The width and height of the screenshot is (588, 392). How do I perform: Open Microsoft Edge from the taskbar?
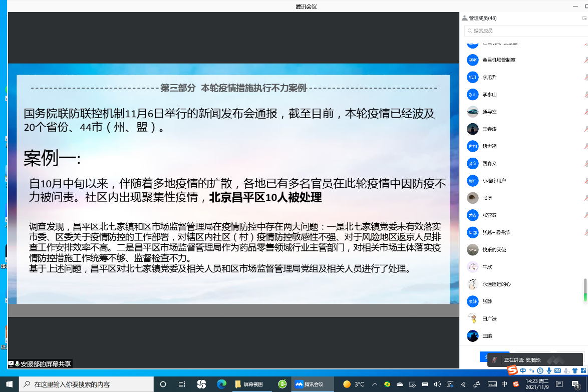pos(221,384)
